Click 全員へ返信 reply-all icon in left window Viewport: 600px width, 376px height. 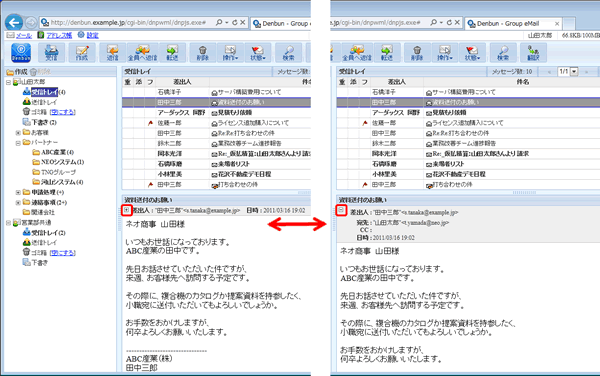[142, 52]
